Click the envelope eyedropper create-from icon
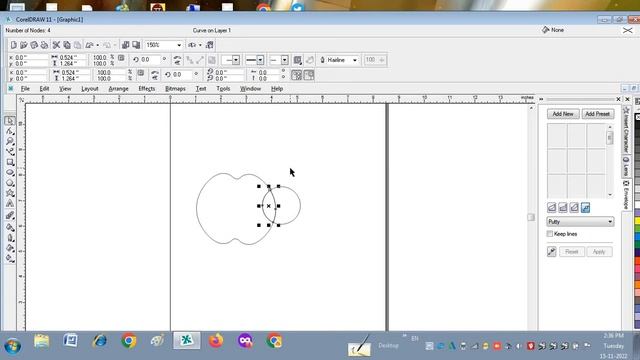Screen dimensions: 640x360 click(x=551, y=251)
